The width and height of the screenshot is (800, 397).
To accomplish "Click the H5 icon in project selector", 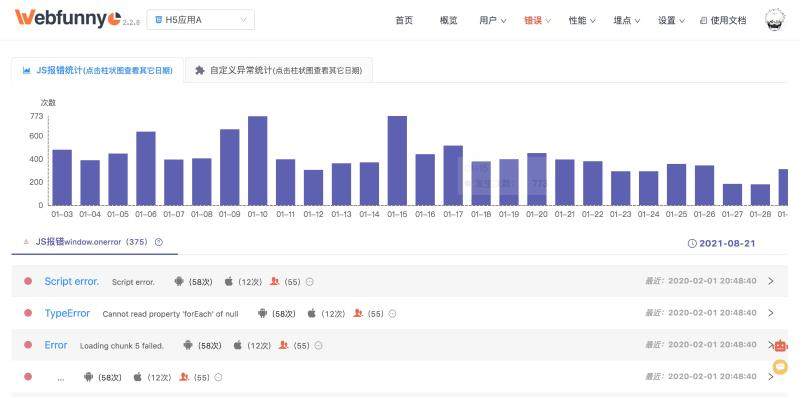I will [x=159, y=20].
